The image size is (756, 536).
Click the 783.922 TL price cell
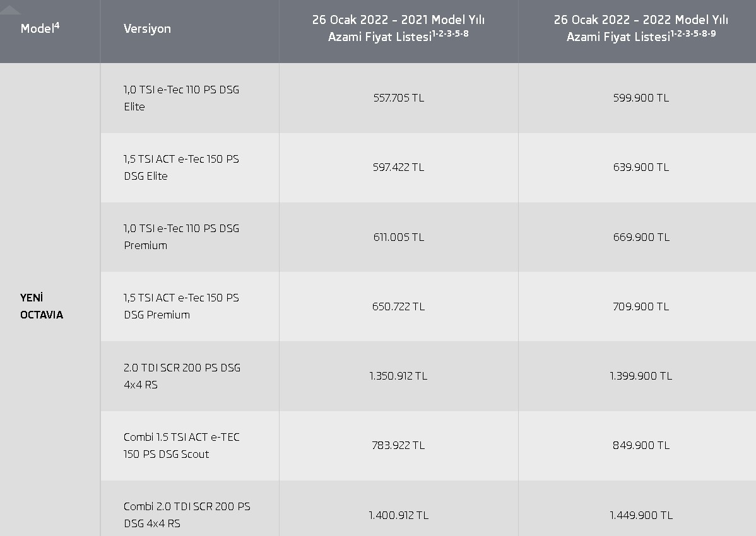click(x=398, y=445)
